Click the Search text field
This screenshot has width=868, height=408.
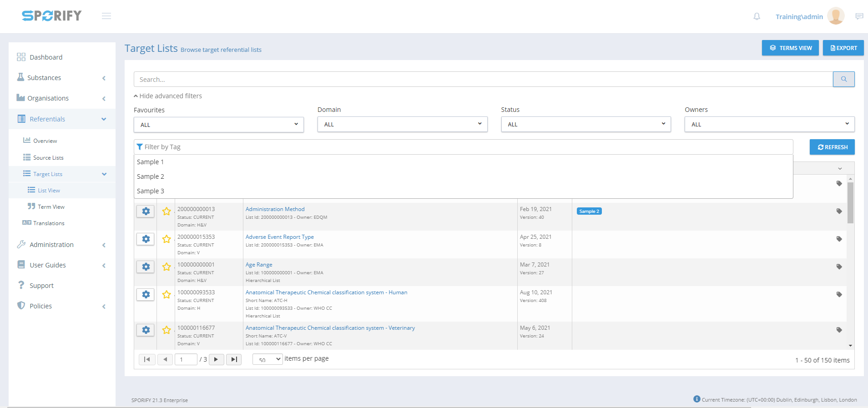pyautogui.click(x=483, y=79)
